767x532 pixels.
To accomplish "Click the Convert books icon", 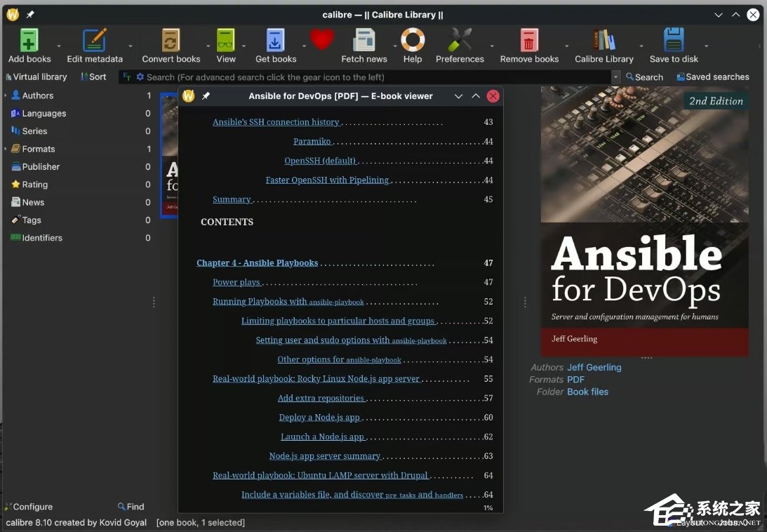I will click(x=171, y=41).
